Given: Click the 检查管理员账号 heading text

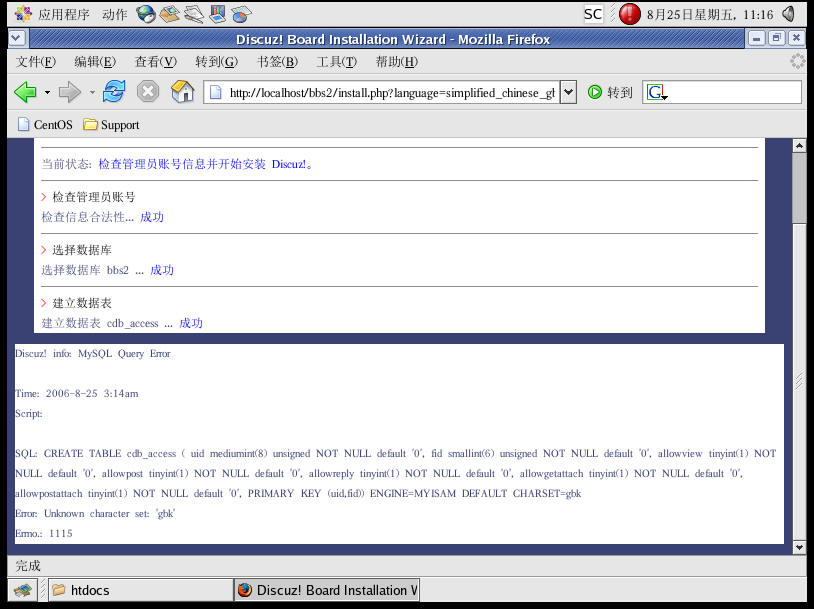Looking at the screenshot, I should 93,197.
